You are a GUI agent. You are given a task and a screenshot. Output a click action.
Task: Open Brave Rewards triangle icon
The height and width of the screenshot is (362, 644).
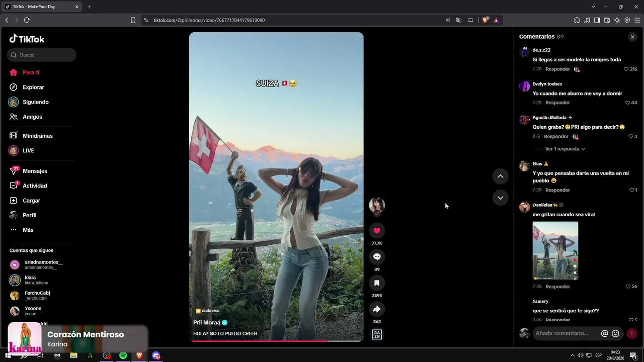coord(496,20)
